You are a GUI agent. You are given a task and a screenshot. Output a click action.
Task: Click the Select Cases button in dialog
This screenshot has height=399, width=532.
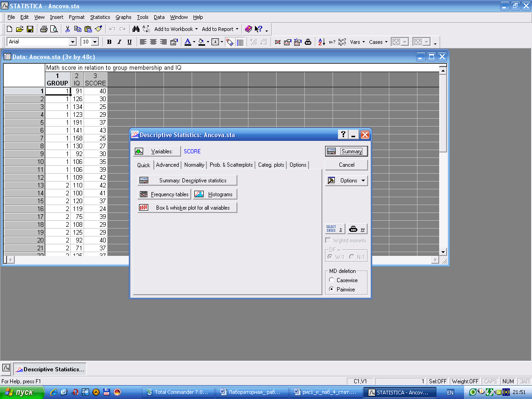335,229
